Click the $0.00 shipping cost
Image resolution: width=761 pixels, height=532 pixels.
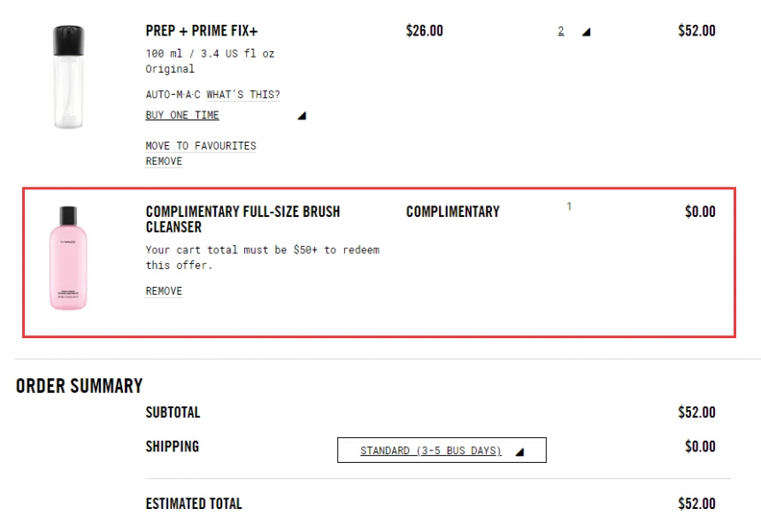pyautogui.click(x=700, y=447)
